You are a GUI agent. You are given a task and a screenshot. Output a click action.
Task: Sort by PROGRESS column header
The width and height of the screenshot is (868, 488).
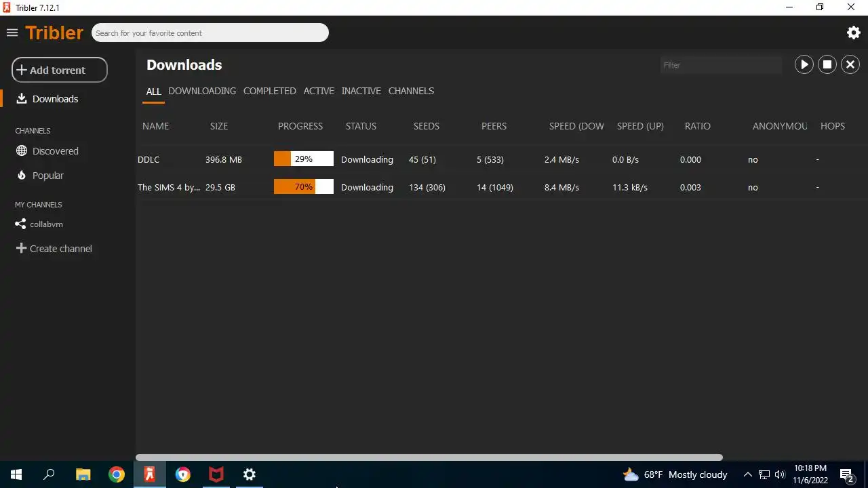point(300,126)
